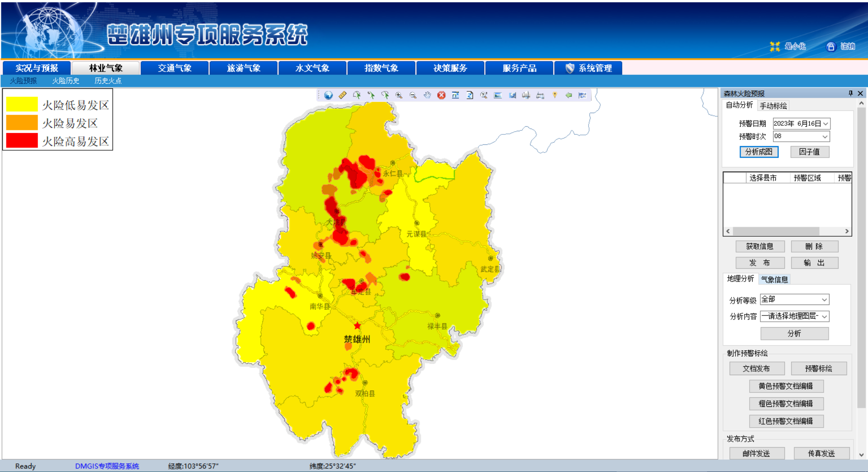Click the yellow location pin icon
Image resolution: width=868 pixels, height=472 pixels.
click(x=555, y=95)
